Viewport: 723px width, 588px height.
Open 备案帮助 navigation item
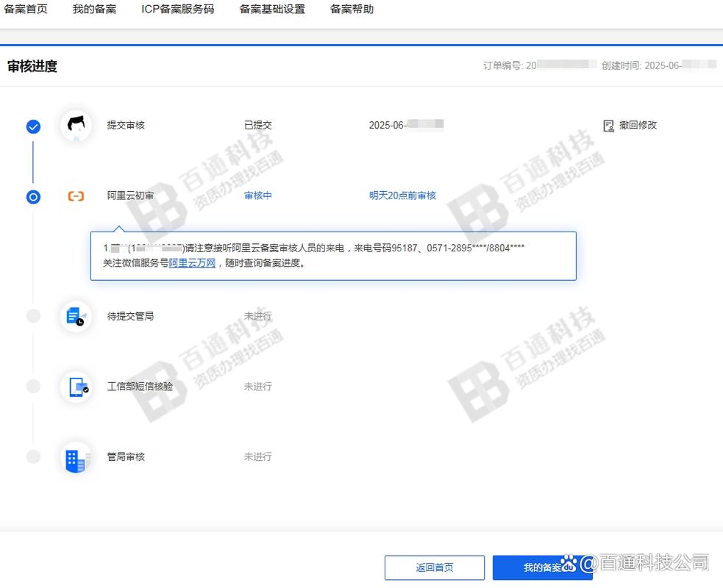pos(352,10)
